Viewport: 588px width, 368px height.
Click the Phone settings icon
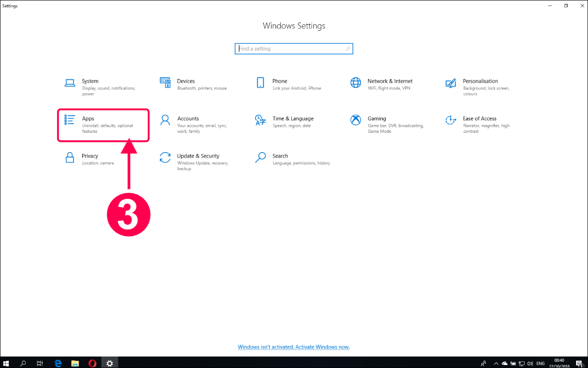tap(260, 83)
